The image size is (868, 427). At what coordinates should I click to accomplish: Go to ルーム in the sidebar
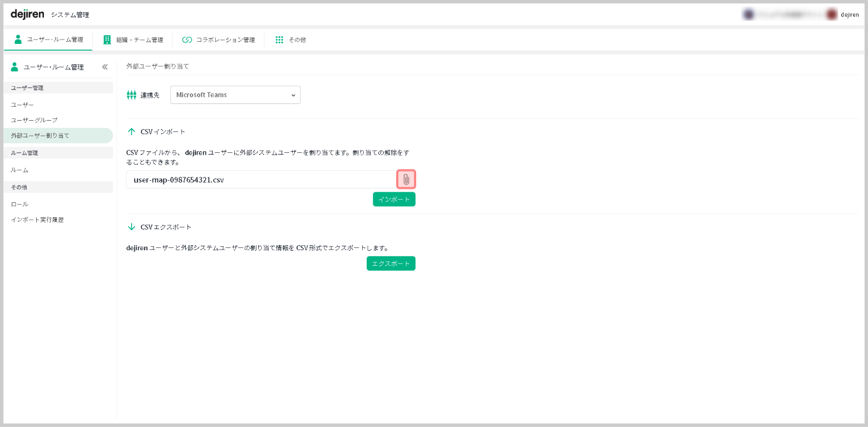pos(19,170)
